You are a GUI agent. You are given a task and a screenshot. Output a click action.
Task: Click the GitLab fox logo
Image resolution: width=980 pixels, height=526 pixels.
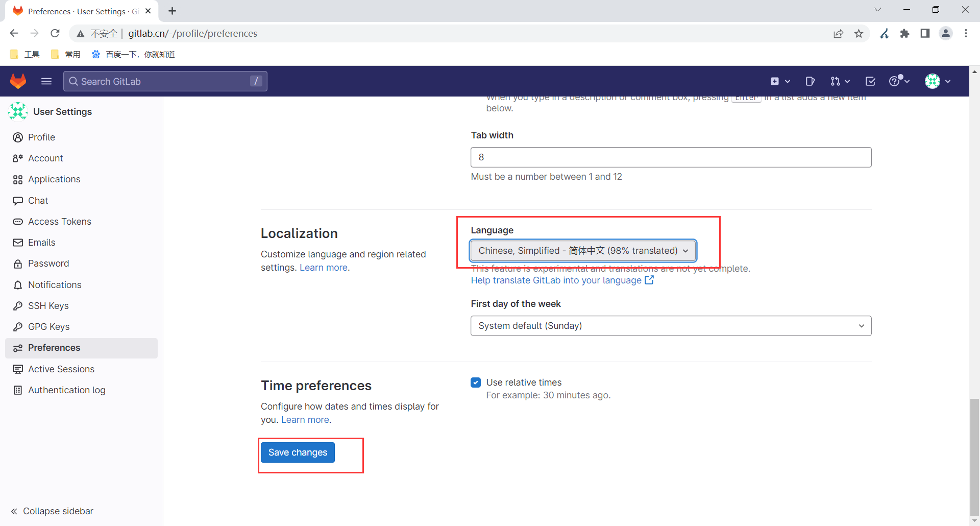(18, 81)
